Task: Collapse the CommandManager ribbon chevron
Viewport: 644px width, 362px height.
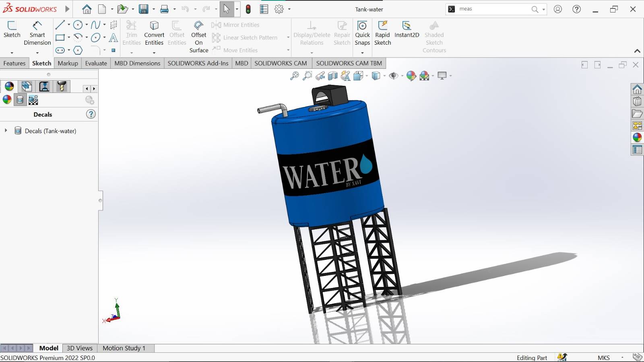Action: [x=637, y=51]
